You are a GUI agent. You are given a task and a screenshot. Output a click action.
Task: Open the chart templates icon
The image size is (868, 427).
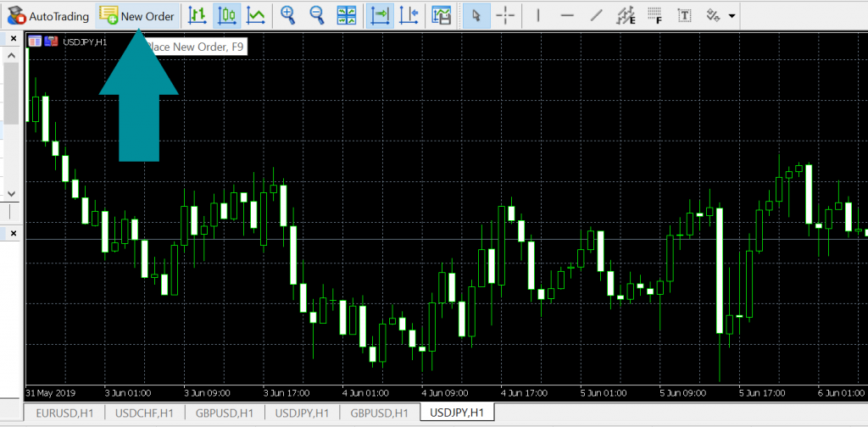pos(441,16)
